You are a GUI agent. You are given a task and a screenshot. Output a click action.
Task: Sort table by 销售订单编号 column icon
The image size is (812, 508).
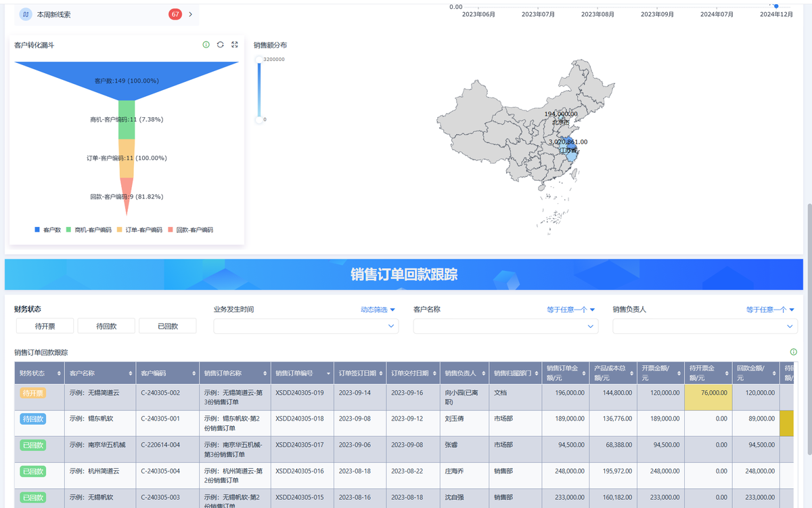[329, 373]
